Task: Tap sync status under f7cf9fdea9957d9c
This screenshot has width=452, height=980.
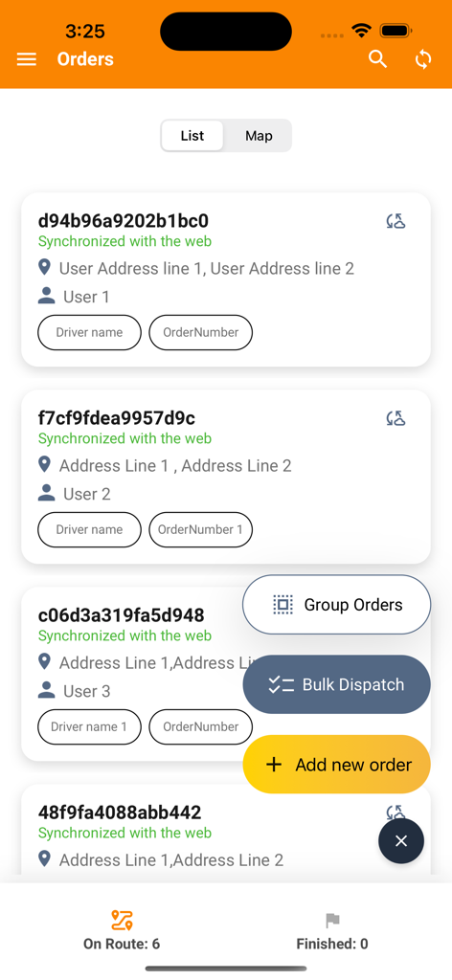Action: pyautogui.click(x=125, y=438)
